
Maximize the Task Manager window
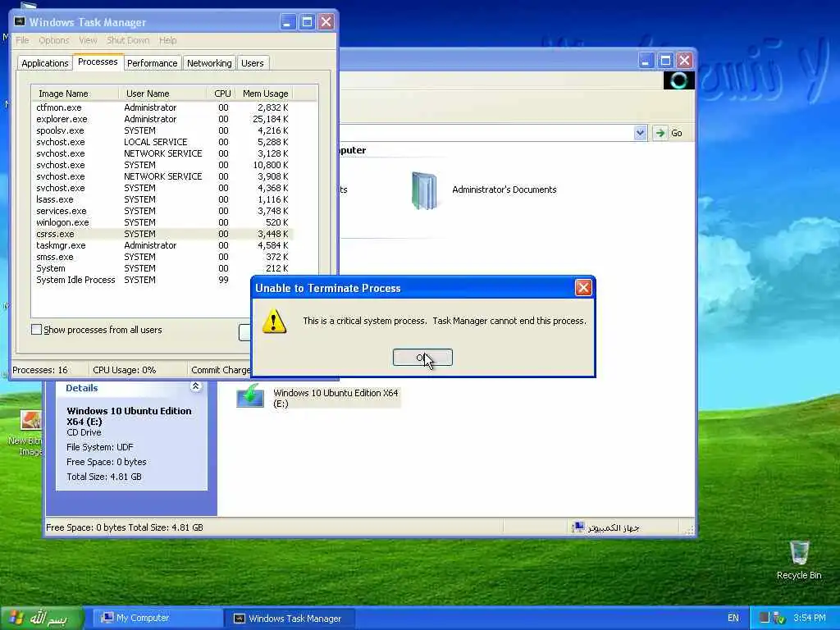coord(307,22)
